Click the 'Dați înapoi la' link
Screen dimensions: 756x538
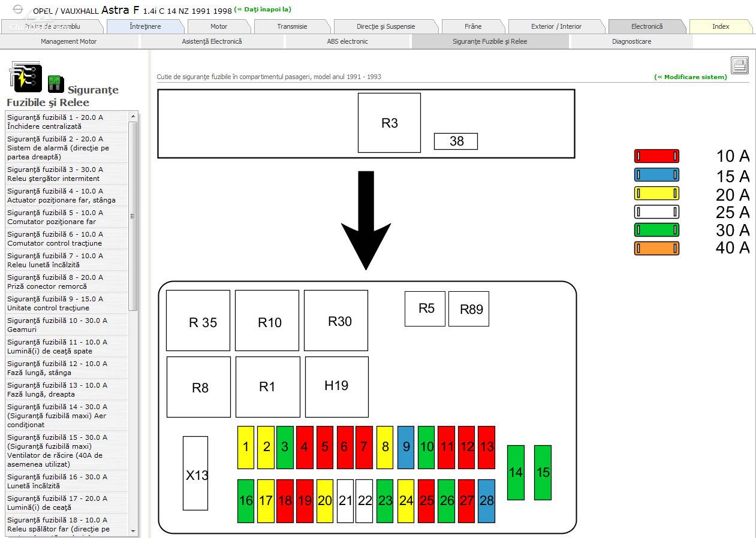coord(263,10)
